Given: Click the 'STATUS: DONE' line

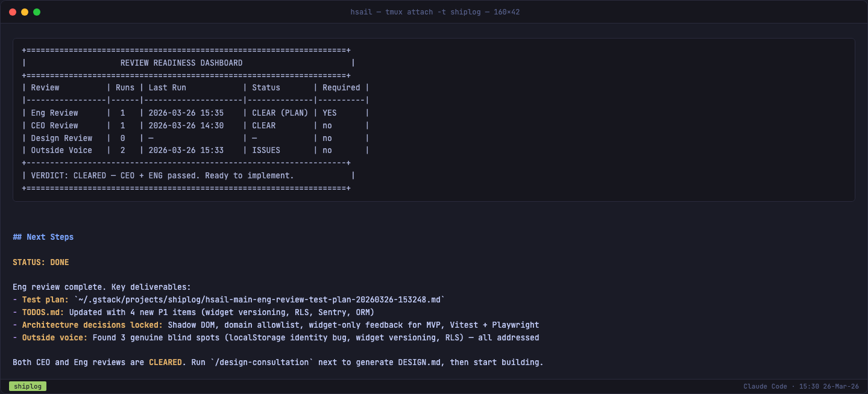Looking at the screenshot, I should point(41,263).
